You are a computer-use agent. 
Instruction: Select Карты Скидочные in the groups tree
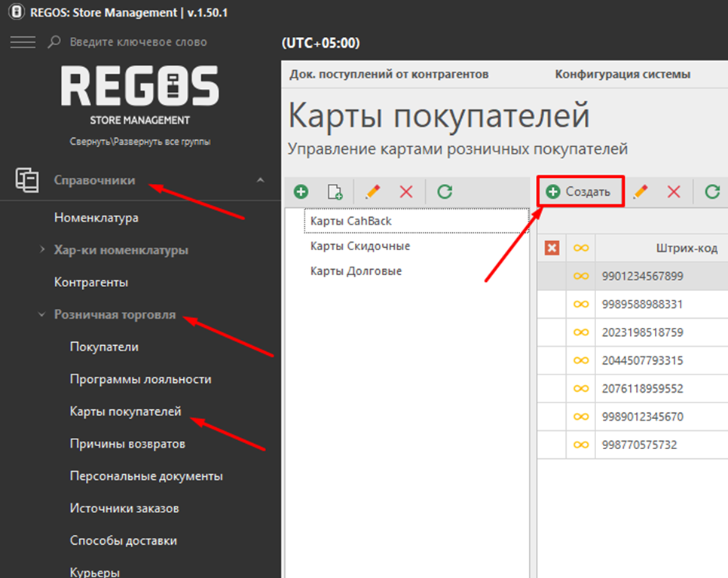coord(360,246)
